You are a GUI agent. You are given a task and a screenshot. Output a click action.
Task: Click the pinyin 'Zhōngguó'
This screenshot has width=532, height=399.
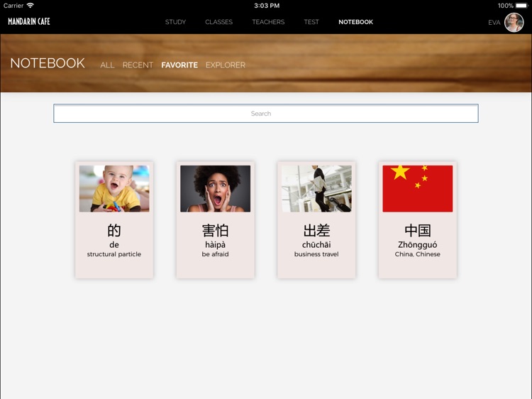pos(418,245)
